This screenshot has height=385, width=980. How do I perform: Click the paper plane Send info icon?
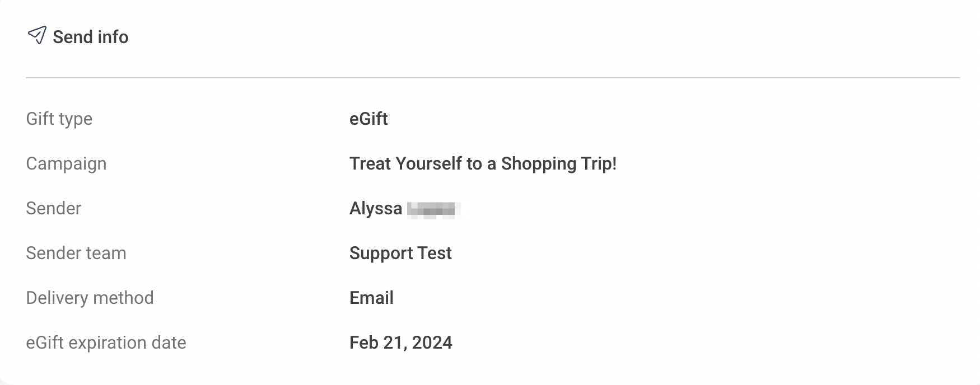tap(37, 35)
